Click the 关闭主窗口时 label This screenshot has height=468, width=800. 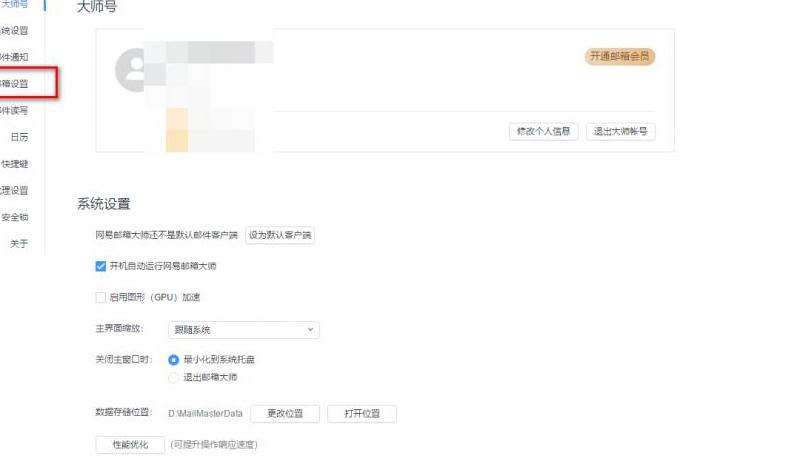[x=123, y=359]
